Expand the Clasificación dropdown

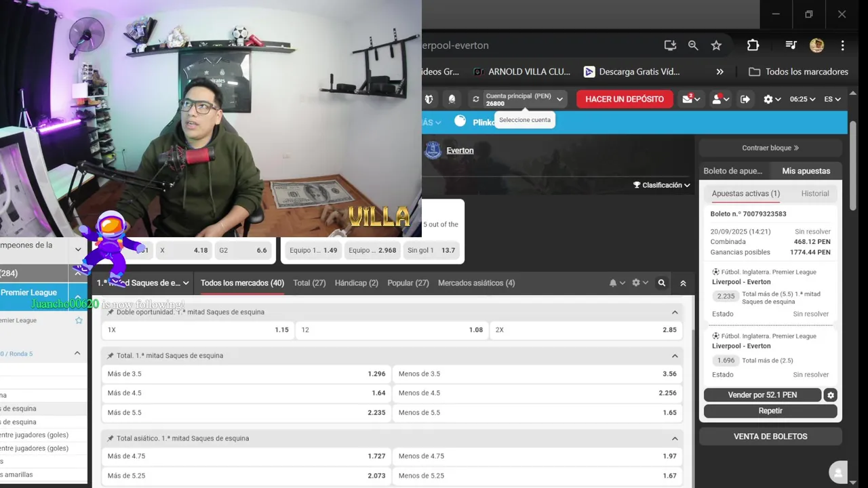662,185
